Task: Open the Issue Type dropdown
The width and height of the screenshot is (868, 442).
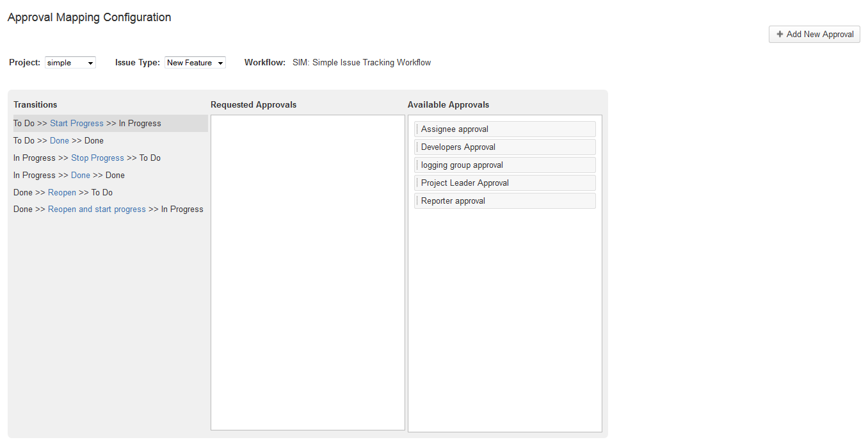Action: pyautogui.click(x=195, y=63)
